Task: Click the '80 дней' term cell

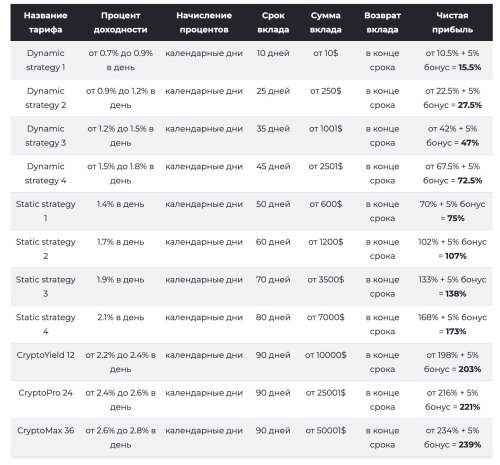Action: [273, 317]
